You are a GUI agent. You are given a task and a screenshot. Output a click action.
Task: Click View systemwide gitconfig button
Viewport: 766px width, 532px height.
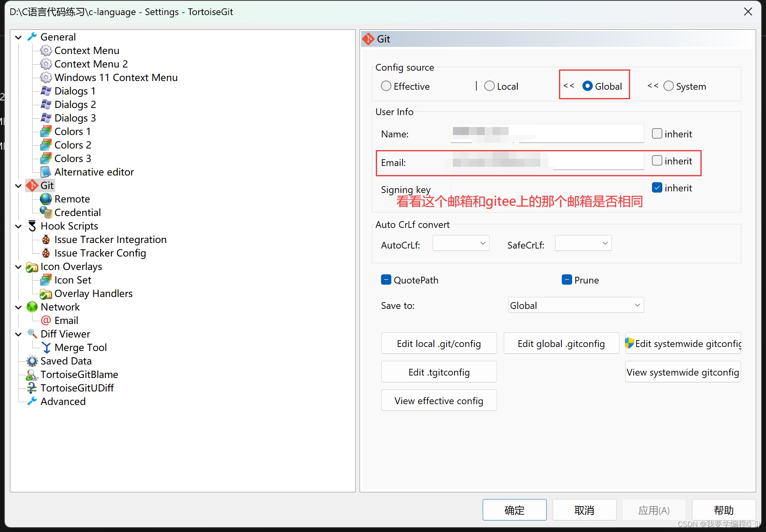pyautogui.click(x=683, y=372)
